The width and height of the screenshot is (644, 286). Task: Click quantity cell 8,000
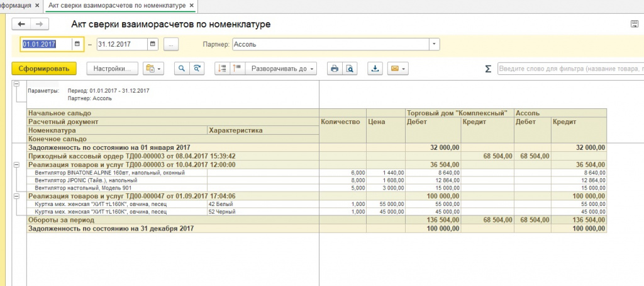pos(343,180)
